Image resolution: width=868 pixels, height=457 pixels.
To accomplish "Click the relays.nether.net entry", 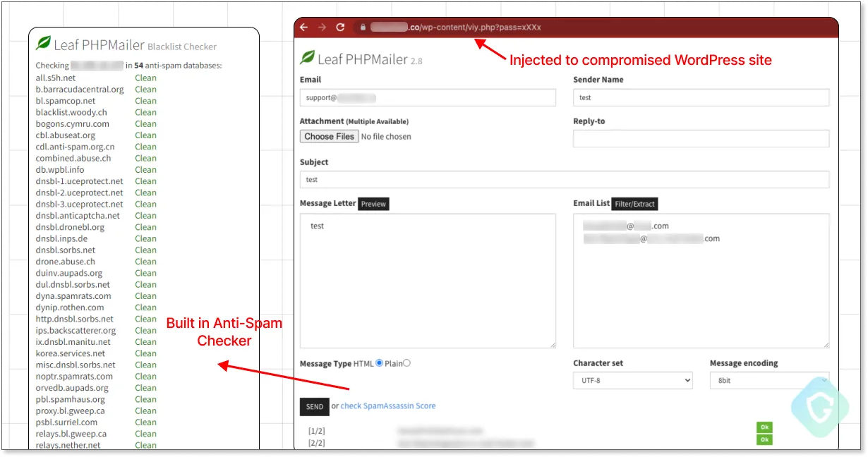I will [68, 446].
